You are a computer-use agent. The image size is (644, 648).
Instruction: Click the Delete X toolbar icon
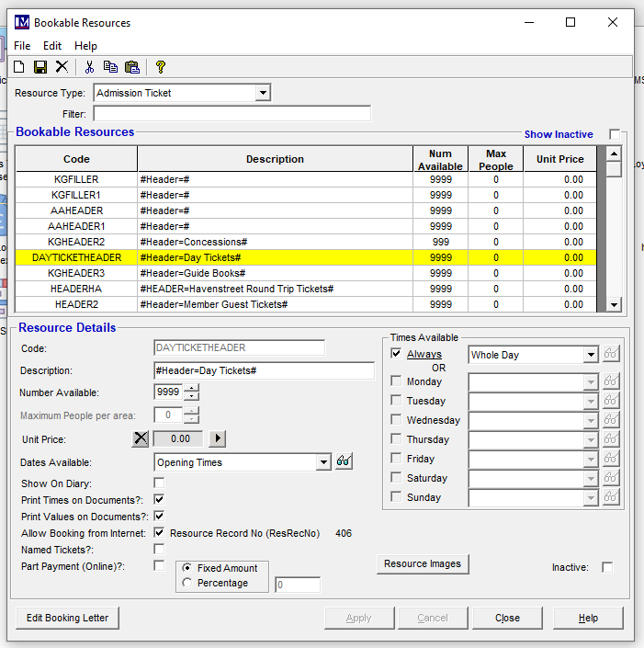[62, 67]
